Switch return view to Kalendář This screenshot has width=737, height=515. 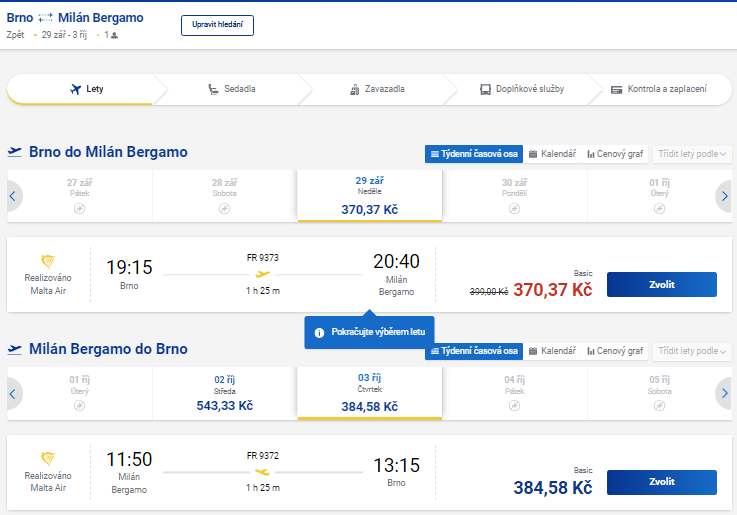click(552, 351)
